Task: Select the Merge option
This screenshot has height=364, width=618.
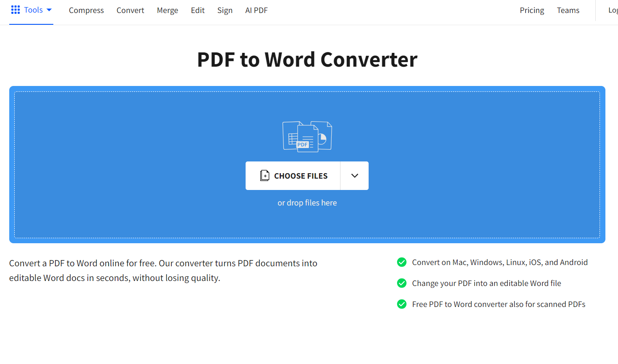Action: click(x=167, y=10)
